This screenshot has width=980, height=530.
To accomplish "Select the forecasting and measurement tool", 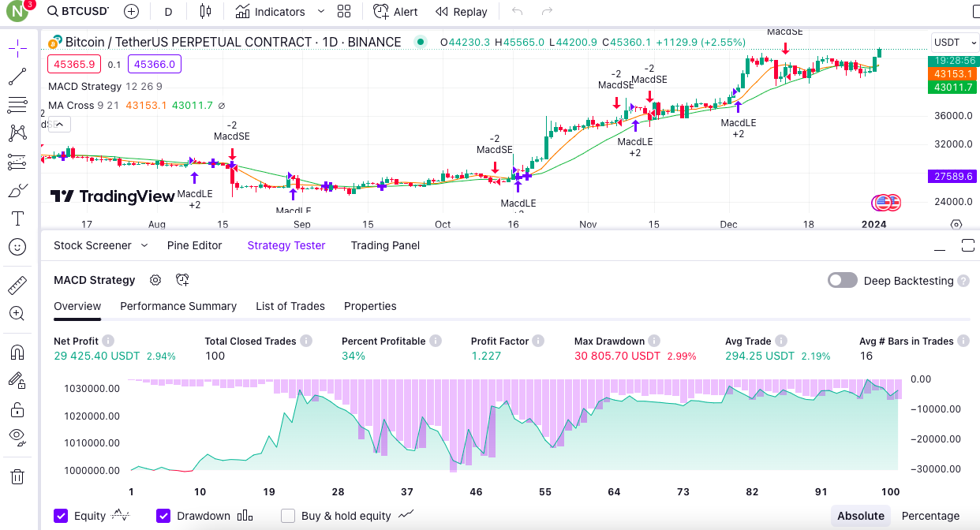I will click(x=17, y=162).
